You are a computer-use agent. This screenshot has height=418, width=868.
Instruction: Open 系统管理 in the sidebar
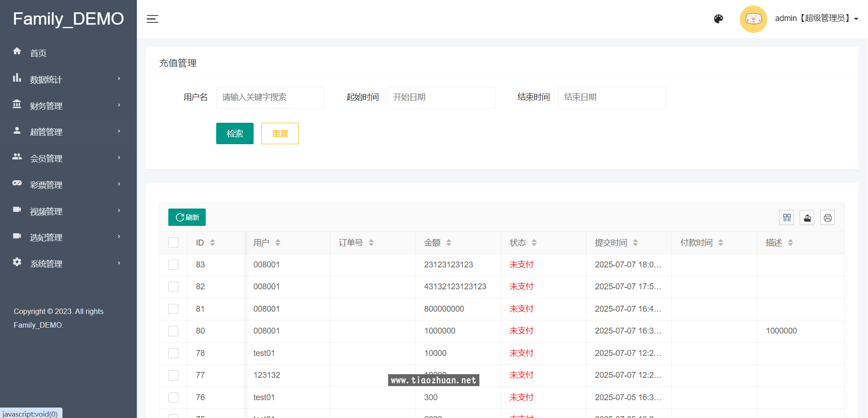(68, 264)
